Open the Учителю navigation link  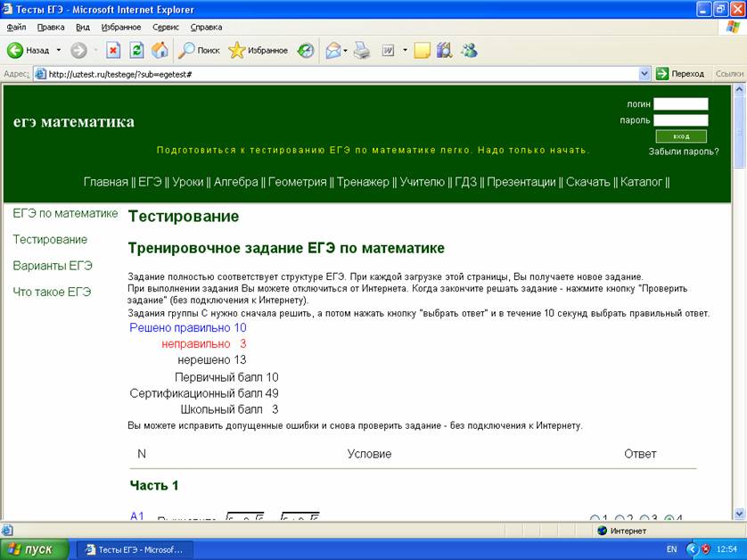point(423,182)
